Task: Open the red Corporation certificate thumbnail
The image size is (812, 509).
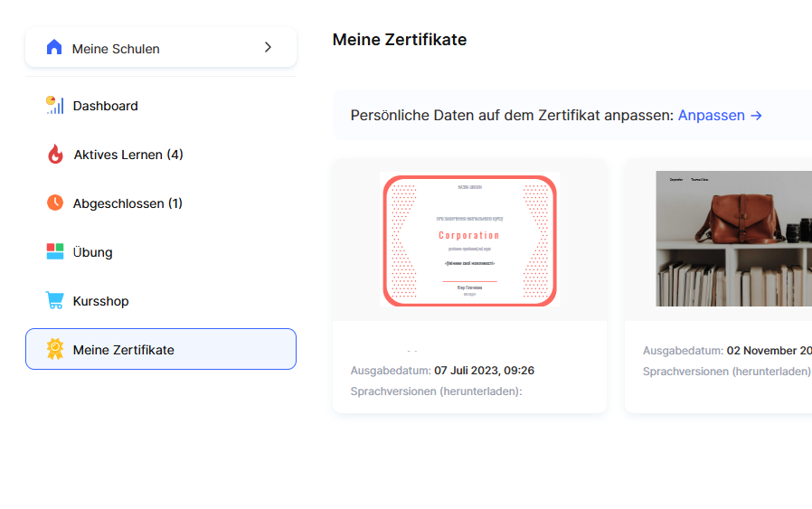Action: (469, 240)
